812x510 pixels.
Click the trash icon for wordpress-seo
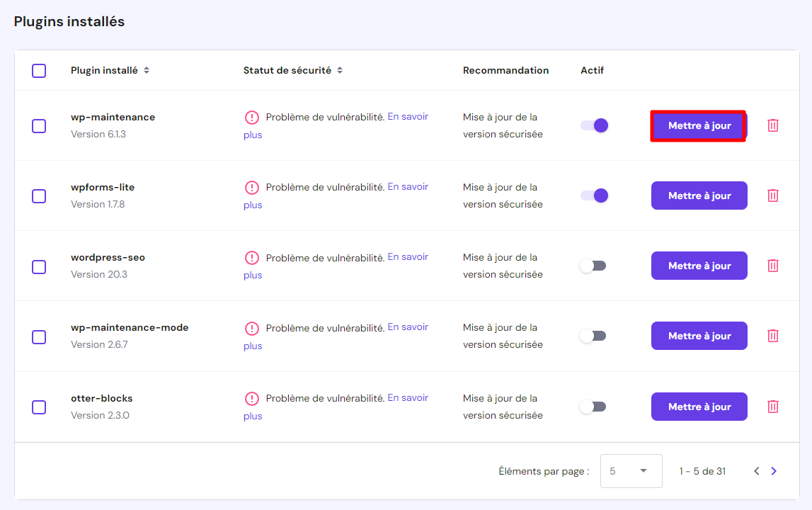pyautogui.click(x=772, y=266)
